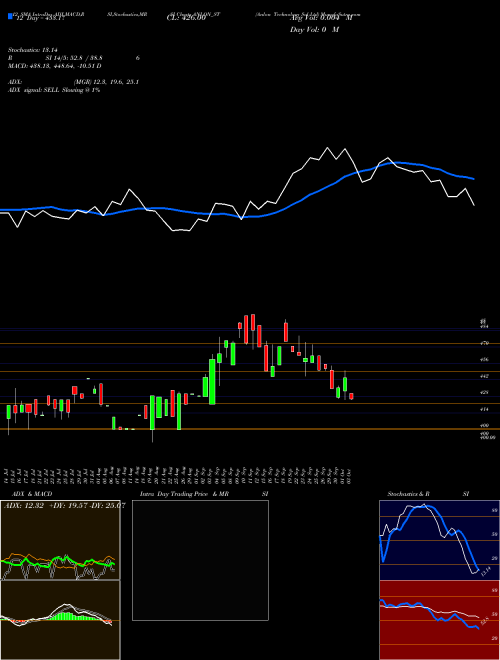Viewport: 500px width, 660px height.
Task: Click the ADX & MACD panel title
Action: (x=32, y=494)
